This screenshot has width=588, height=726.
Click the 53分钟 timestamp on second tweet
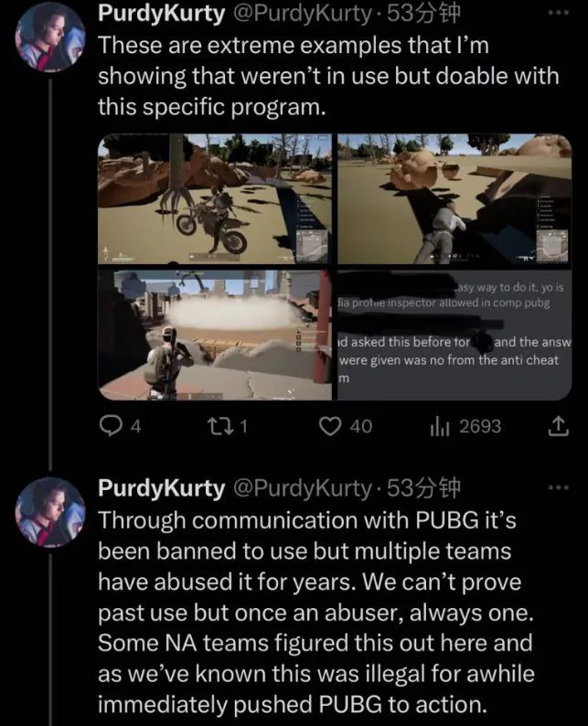point(423,487)
